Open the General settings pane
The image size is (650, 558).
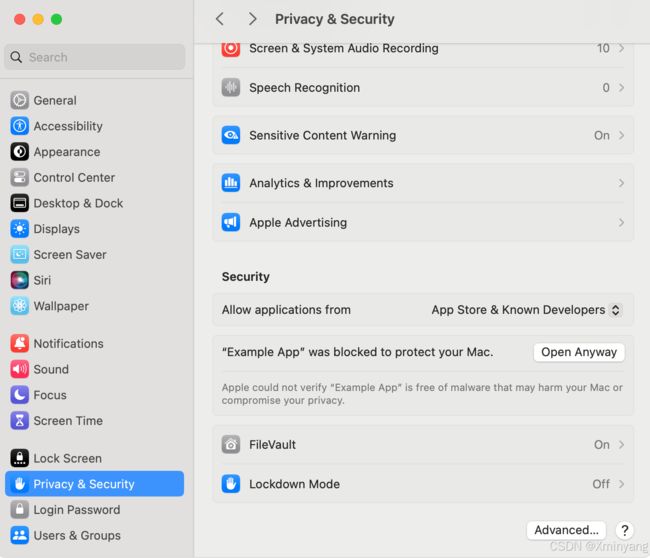click(95, 100)
